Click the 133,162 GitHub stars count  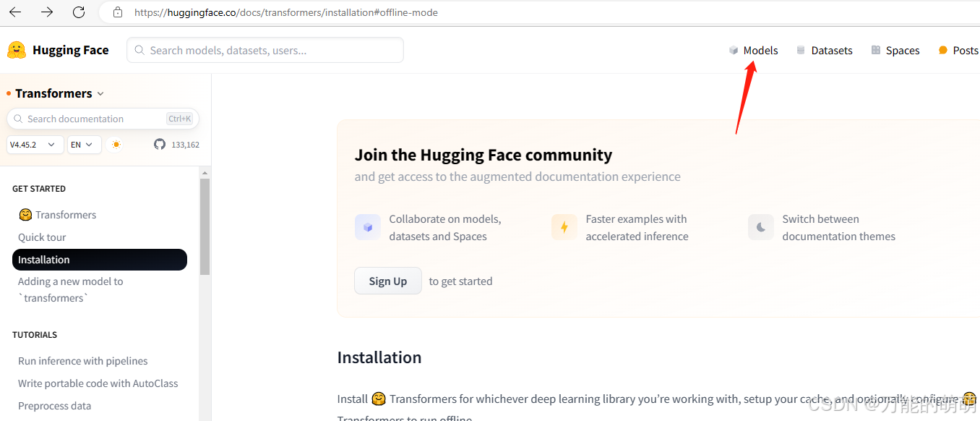point(185,145)
